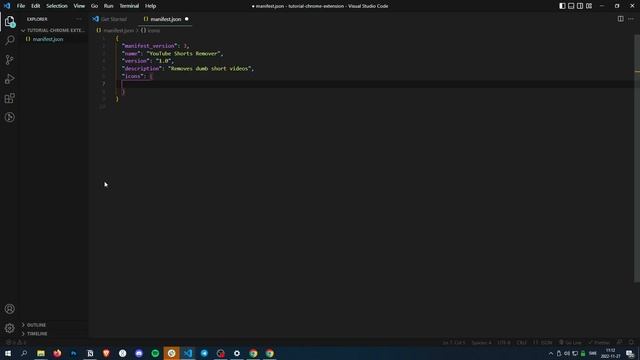Image resolution: width=640 pixels, height=360 pixels.
Task: Toggle the primary side bar visibility
Action: [x=562, y=6]
